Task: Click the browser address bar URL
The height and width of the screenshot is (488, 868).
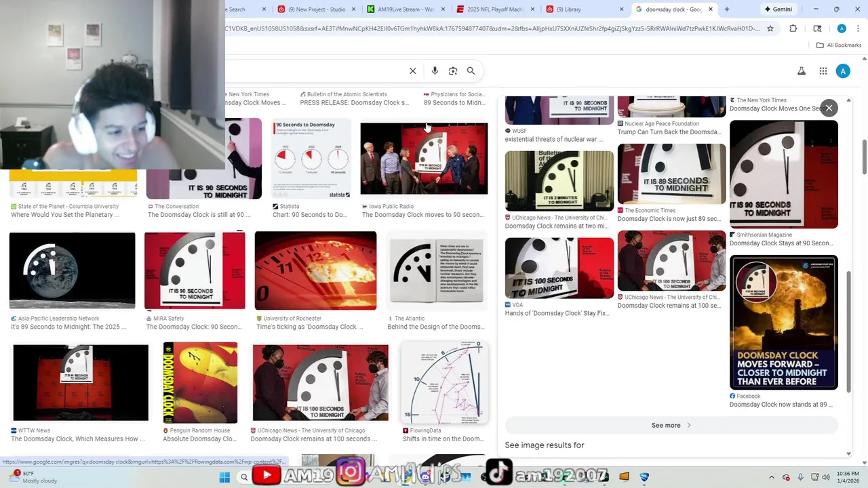Action: [492, 28]
